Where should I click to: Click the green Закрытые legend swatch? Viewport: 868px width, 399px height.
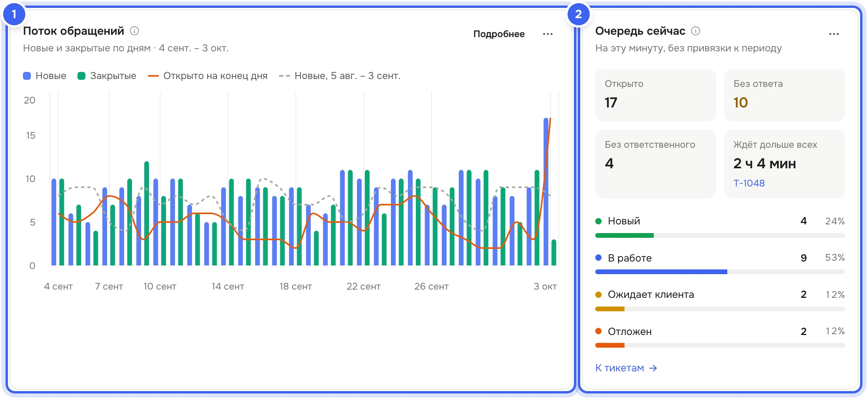(x=81, y=76)
